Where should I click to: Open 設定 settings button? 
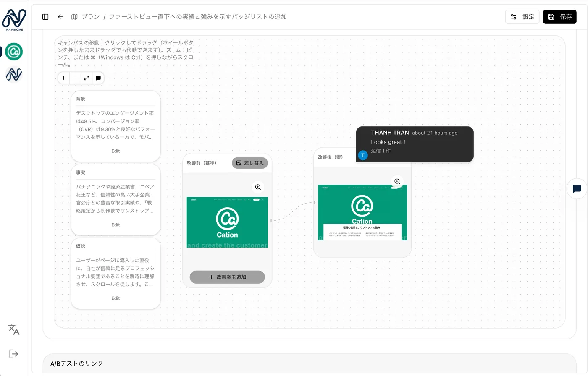click(522, 17)
